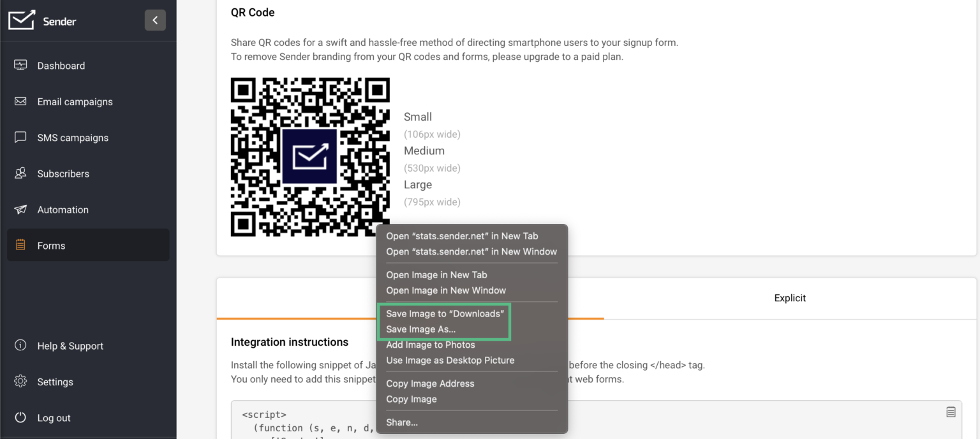Copy the script snippet with the clipboard icon

(x=950, y=412)
